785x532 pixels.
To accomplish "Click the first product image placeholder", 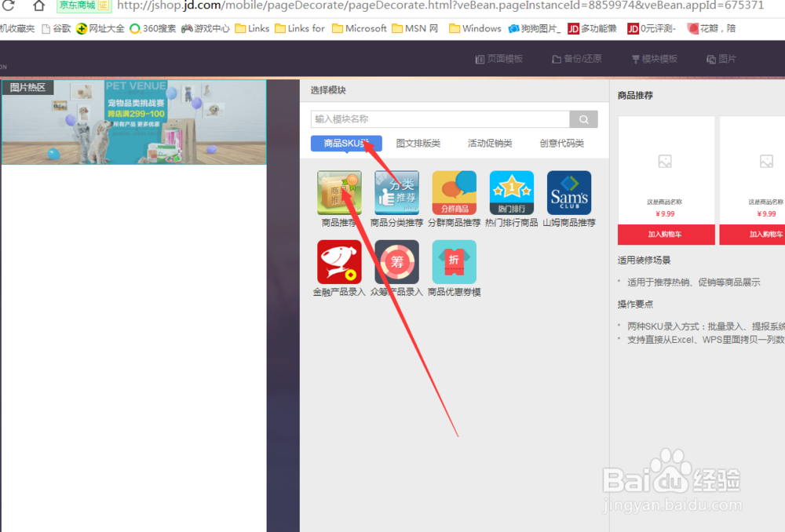I will 665,161.
